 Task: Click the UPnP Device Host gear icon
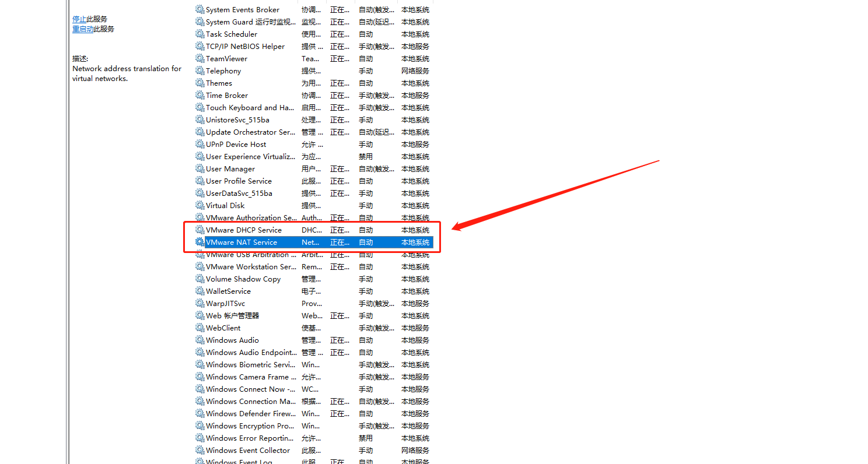click(x=200, y=145)
